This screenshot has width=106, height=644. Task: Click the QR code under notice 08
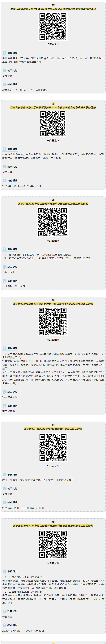[x=53, y=124]
